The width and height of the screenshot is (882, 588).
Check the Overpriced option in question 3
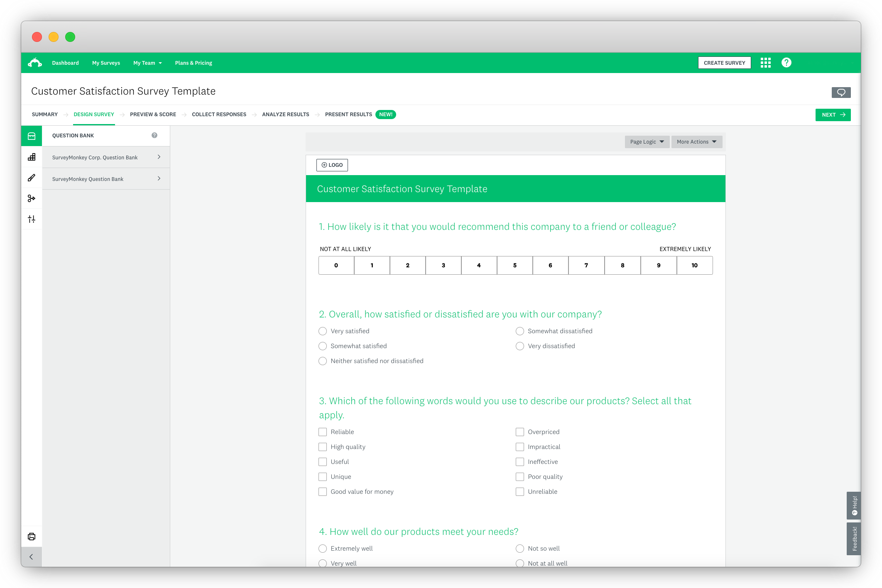[x=519, y=432]
